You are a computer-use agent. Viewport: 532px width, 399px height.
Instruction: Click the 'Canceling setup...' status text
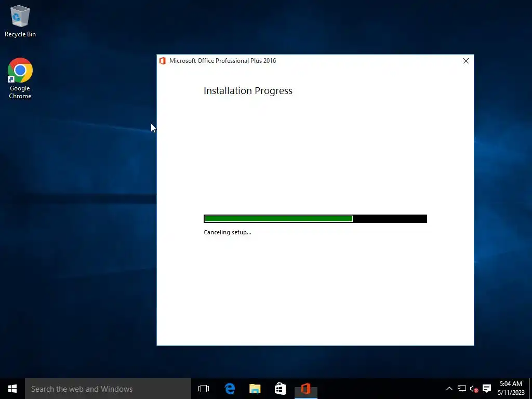(x=228, y=232)
